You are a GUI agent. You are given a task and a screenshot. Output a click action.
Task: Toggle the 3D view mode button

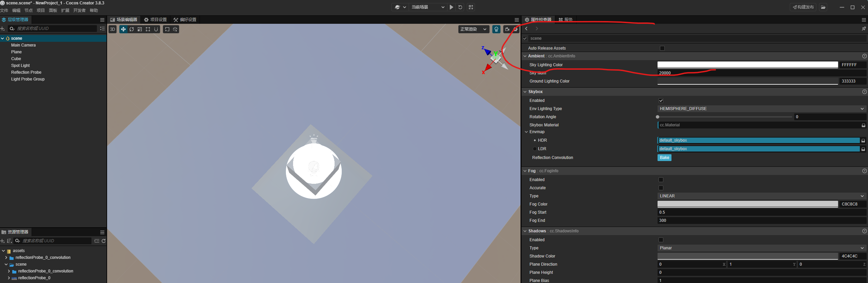pos(113,29)
